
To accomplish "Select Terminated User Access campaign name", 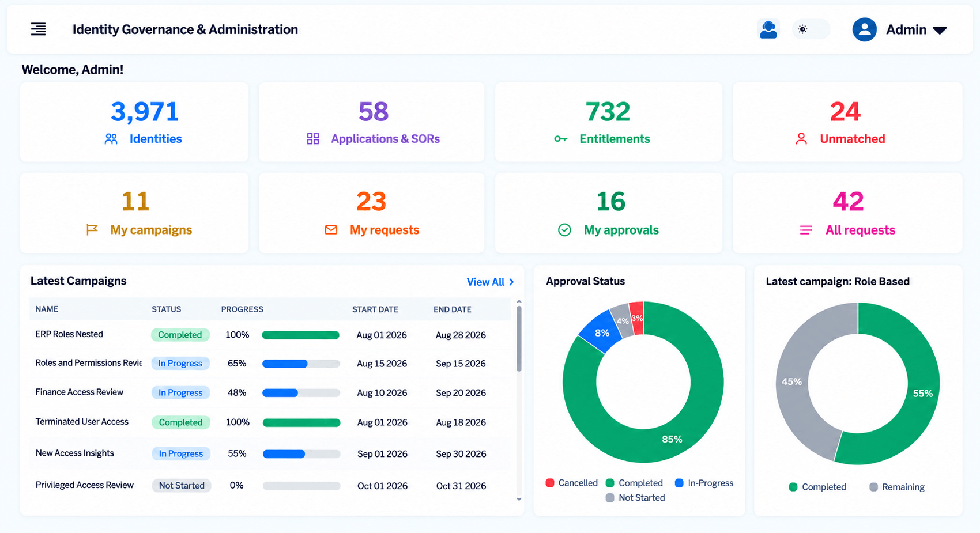I will (82, 422).
